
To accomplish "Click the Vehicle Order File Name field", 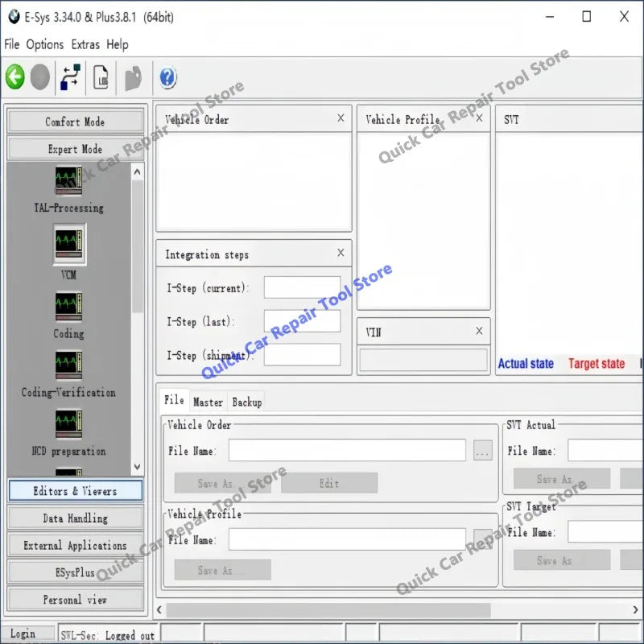I will point(347,450).
